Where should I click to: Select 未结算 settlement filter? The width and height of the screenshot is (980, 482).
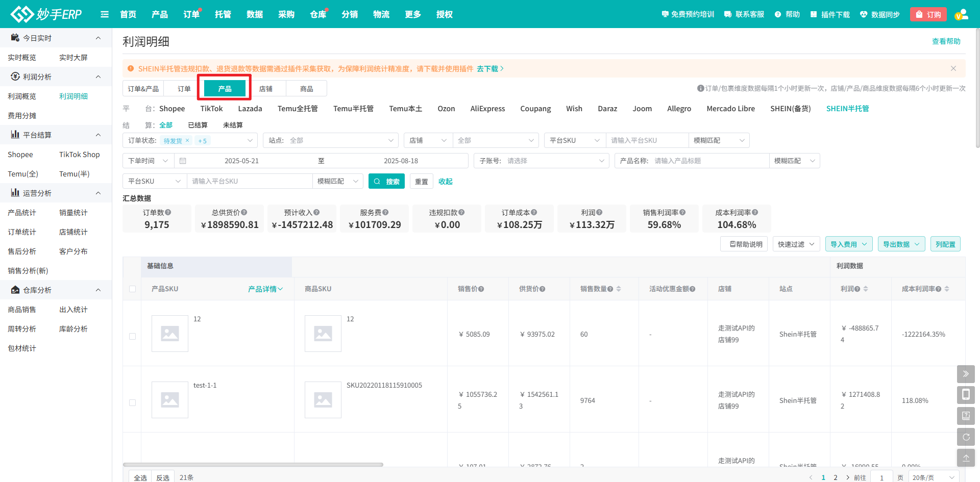(x=233, y=125)
